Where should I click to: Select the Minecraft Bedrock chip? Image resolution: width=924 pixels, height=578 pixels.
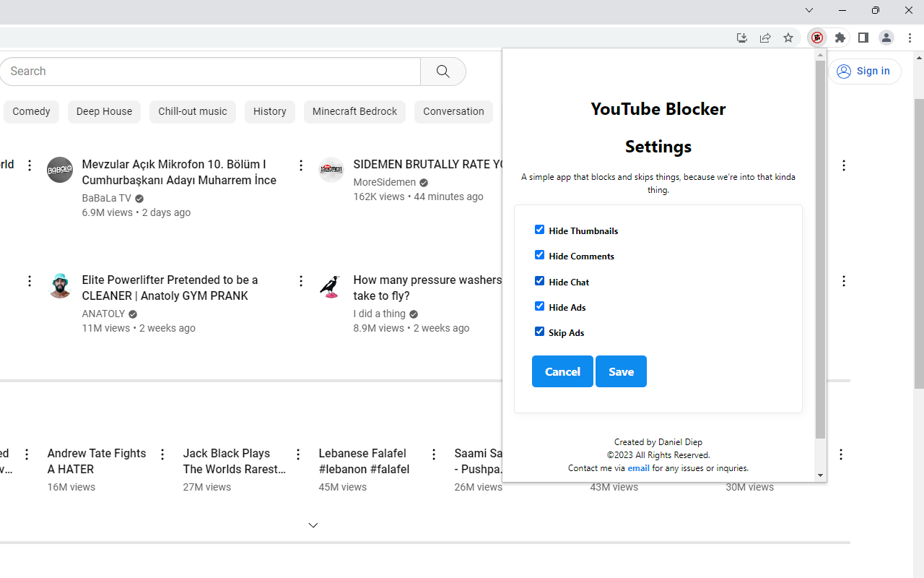tap(354, 112)
